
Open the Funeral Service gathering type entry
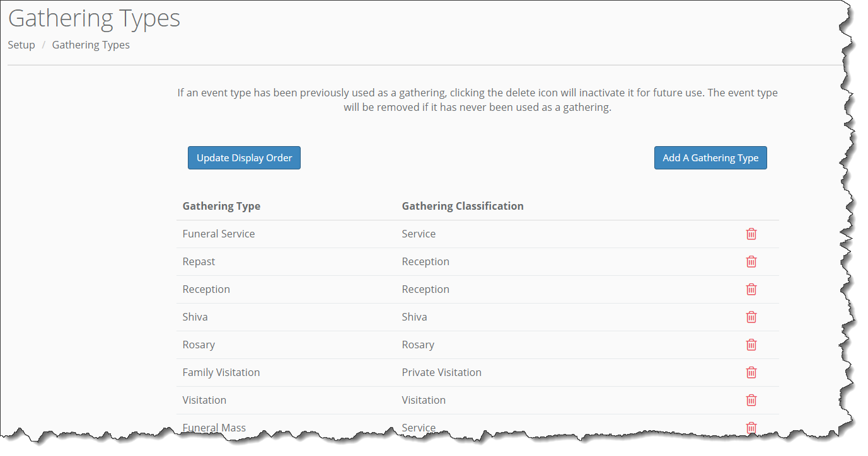pos(219,234)
